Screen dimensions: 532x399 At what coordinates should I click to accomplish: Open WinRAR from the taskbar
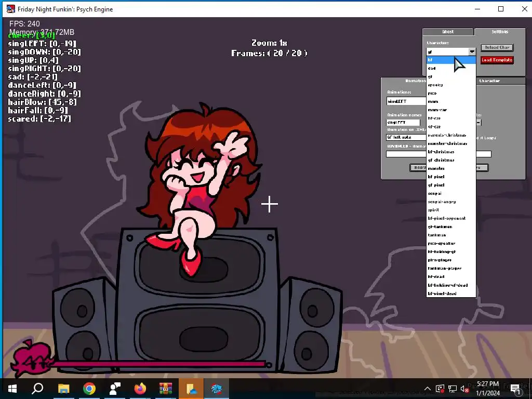pos(166,389)
